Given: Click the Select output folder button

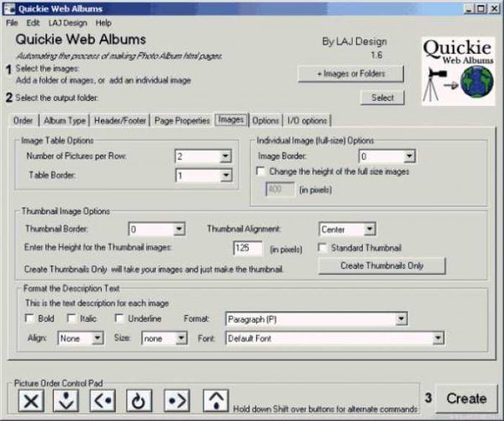Looking at the screenshot, I should 382,97.
